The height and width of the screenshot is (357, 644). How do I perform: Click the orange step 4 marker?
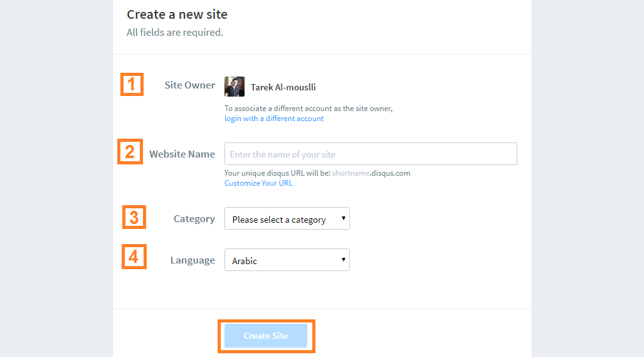coord(134,257)
